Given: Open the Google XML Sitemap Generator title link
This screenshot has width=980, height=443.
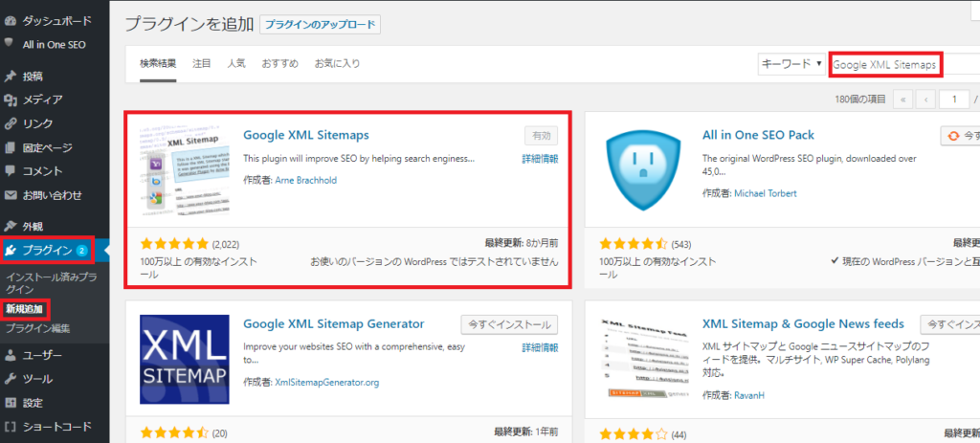Looking at the screenshot, I should click(334, 323).
